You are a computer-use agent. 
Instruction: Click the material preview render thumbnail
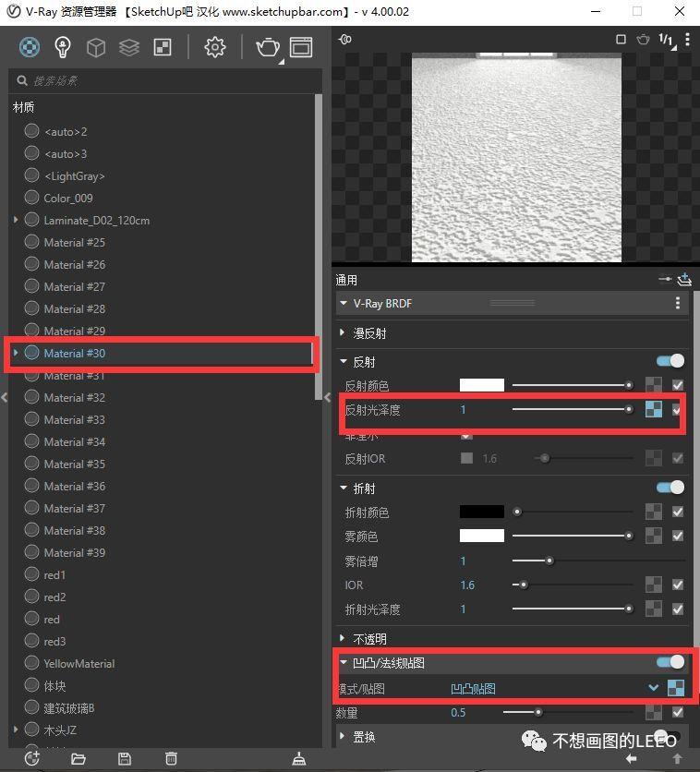[x=516, y=157]
